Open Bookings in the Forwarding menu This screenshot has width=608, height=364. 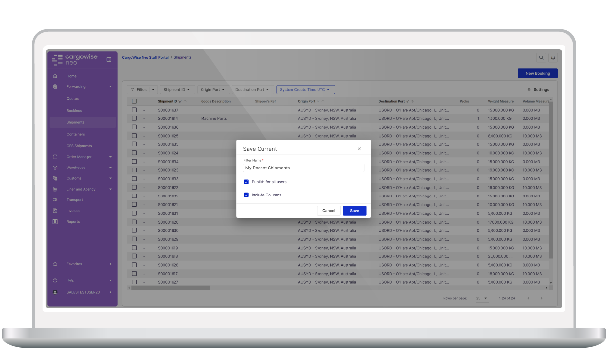point(74,111)
